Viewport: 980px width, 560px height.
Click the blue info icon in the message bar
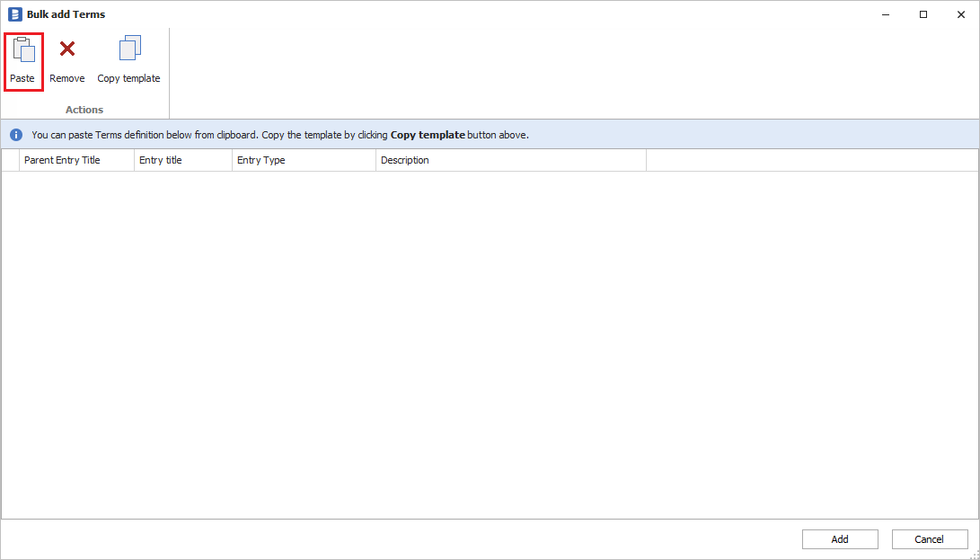pos(16,135)
